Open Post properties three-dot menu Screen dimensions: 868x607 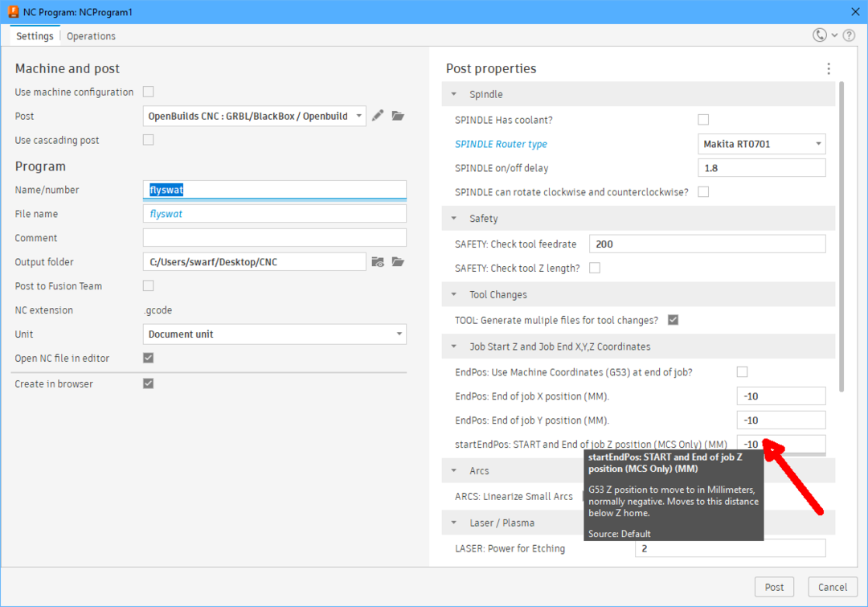coord(829,69)
